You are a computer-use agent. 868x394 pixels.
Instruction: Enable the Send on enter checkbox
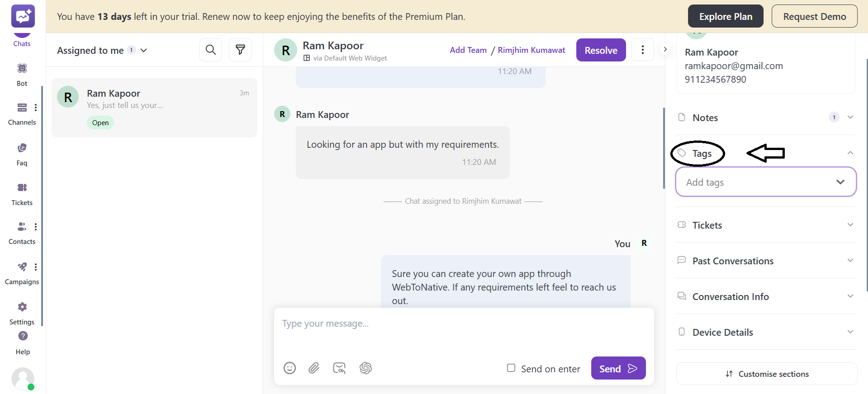[x=511, y=368]
